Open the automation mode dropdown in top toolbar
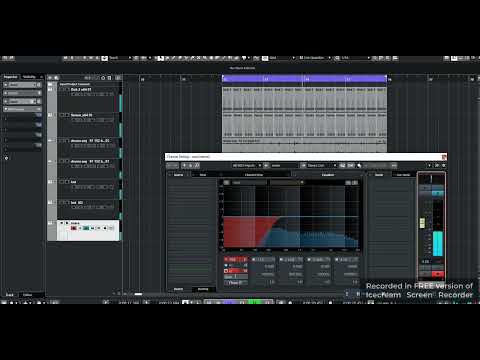480x360 pixels. [x=120, y=58]
